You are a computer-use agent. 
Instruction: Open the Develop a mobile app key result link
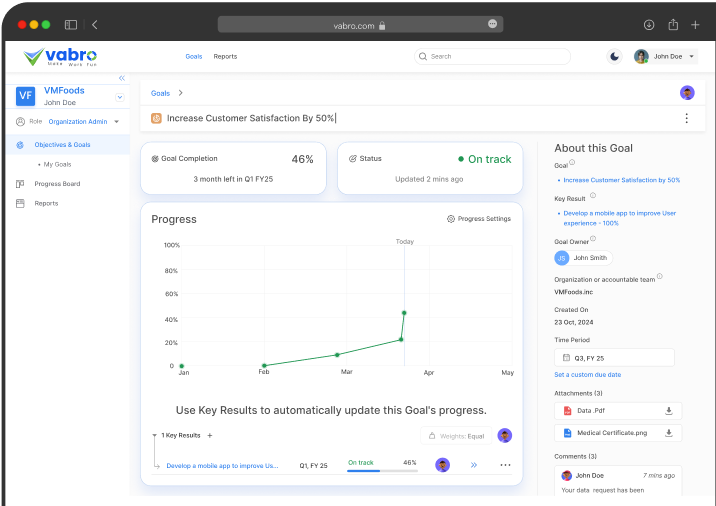tap(222, 465)
